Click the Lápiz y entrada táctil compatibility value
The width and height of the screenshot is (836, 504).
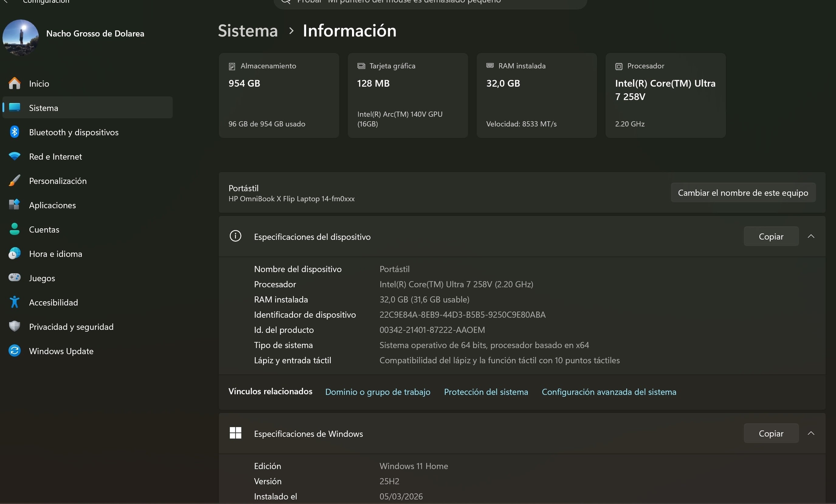pyautogui.click(x=499, y=360)
